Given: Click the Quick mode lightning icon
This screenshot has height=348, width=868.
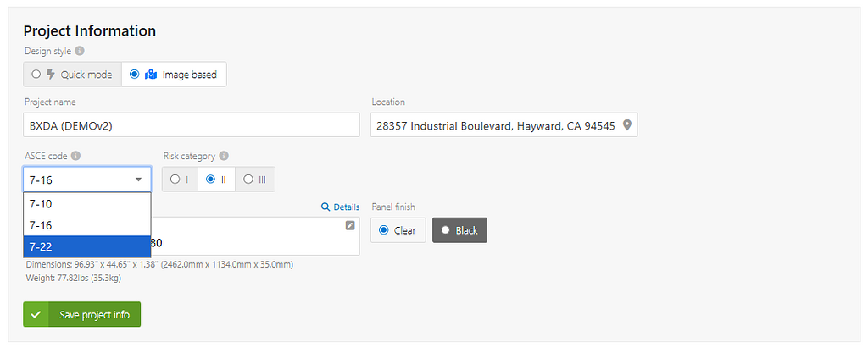Looking at the screenshot, I should click(50, 75).
